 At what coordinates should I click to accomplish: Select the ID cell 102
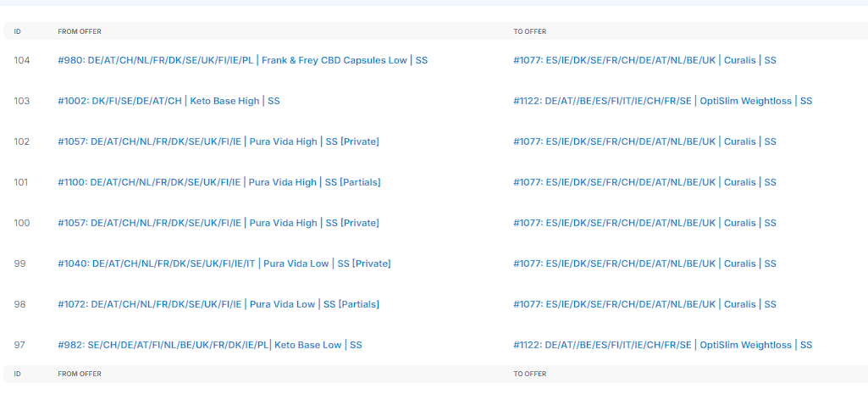(x=21, y=142)
